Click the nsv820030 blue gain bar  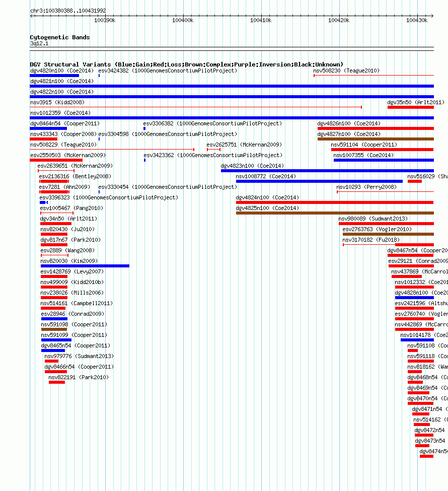point(85,266)
